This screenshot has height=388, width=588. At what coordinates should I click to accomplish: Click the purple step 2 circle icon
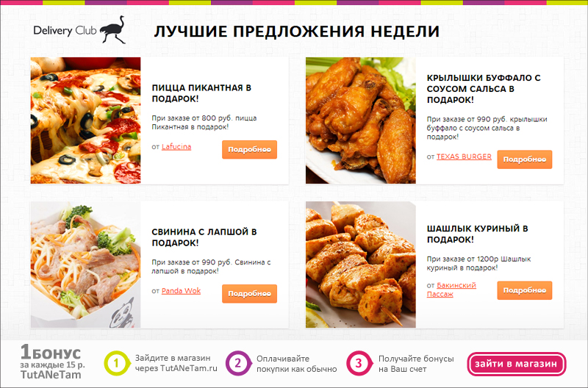point(237,363)
